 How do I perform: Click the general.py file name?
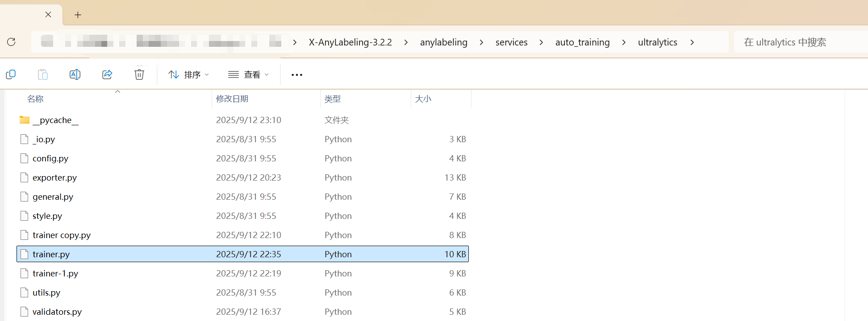53,197
